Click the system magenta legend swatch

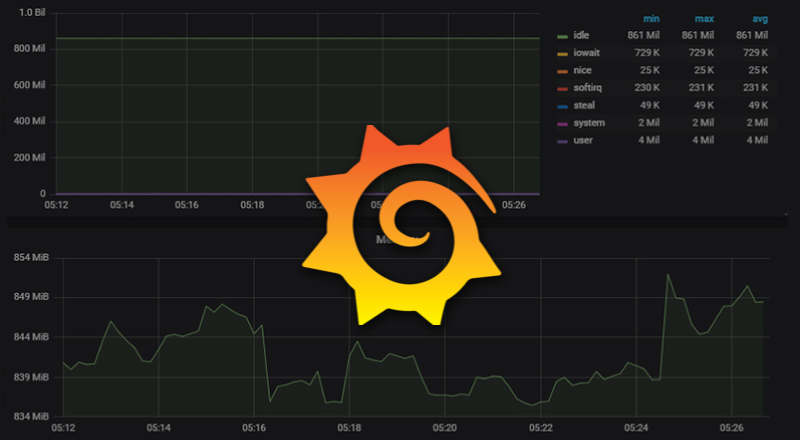click(563, 124)
